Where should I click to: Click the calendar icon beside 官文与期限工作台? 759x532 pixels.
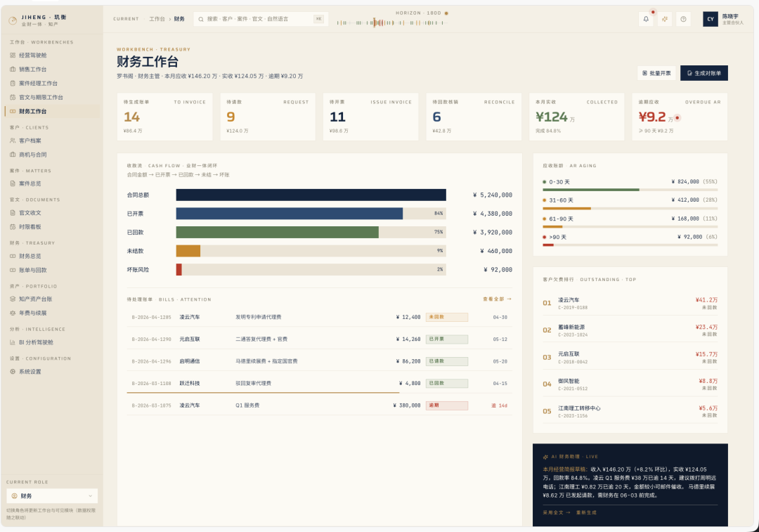(13, 97)
